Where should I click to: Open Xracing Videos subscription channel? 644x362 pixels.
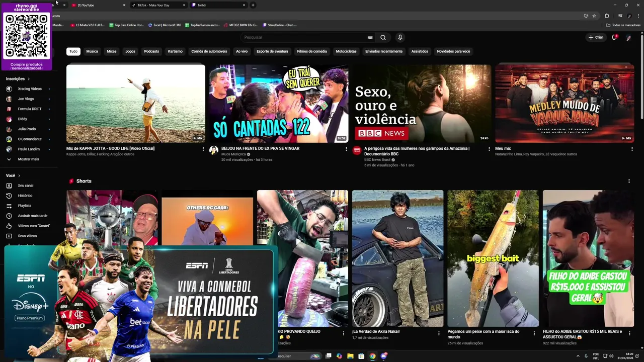pyautogui.click(x=29, y=89)
